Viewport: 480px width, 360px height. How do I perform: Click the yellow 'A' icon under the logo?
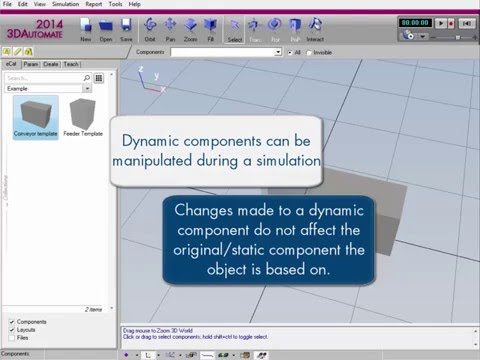click(x=7, y=52)
